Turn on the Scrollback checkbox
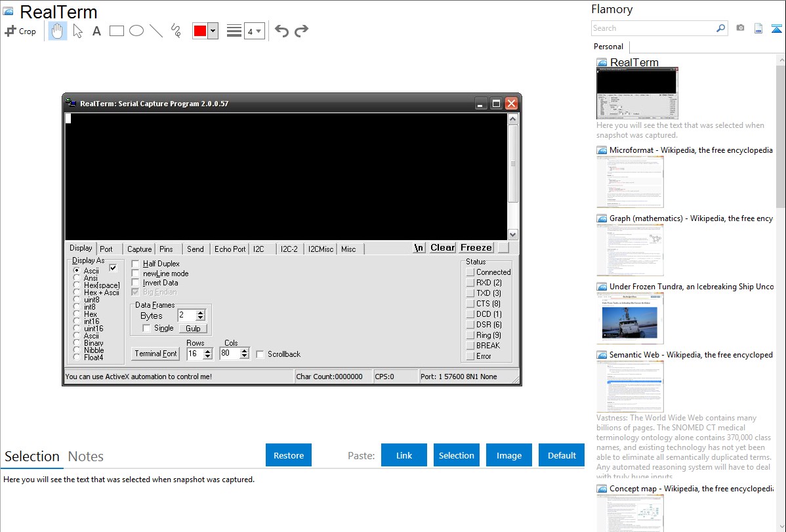The height and width of the screenshot is (532, 786). point(260,354)
